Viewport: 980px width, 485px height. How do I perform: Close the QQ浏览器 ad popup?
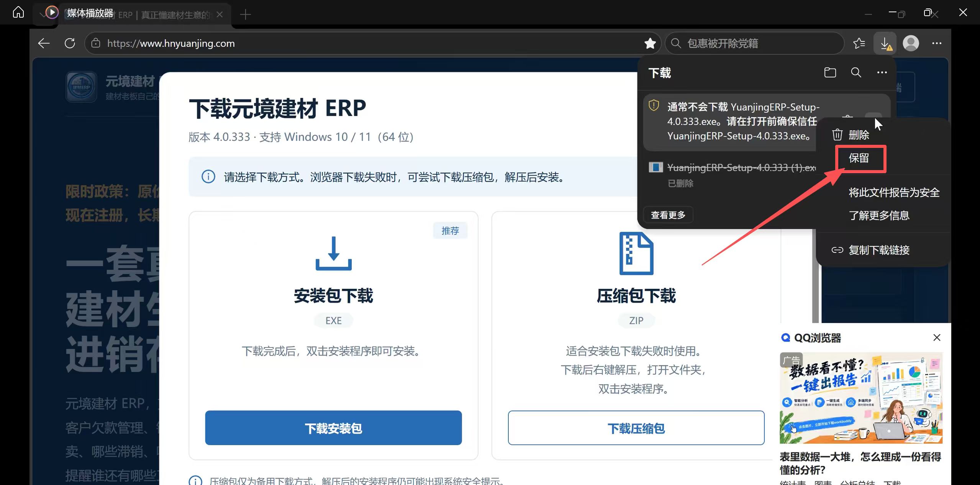point(937,338)
